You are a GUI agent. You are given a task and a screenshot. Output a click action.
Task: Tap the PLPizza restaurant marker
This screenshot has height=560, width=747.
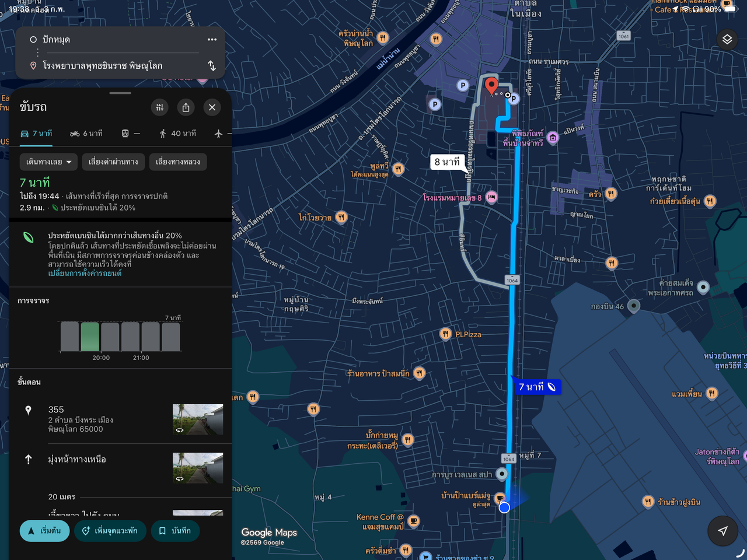[x=445, y=334]
